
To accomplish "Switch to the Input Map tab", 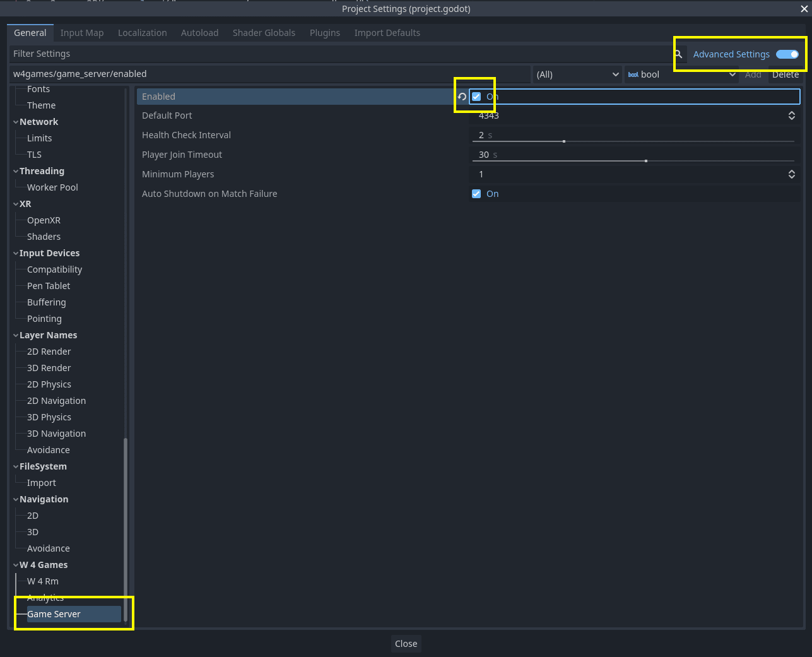I will tap(82, 32).
